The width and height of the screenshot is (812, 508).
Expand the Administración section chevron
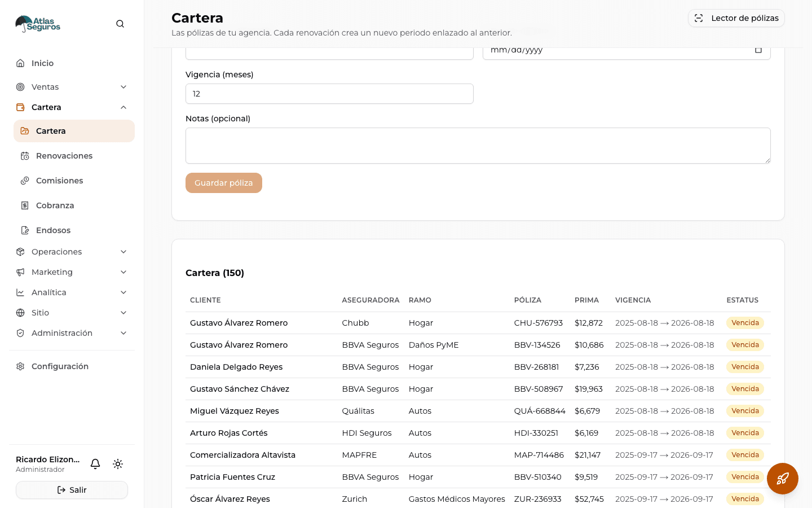[x=123, y=333]
